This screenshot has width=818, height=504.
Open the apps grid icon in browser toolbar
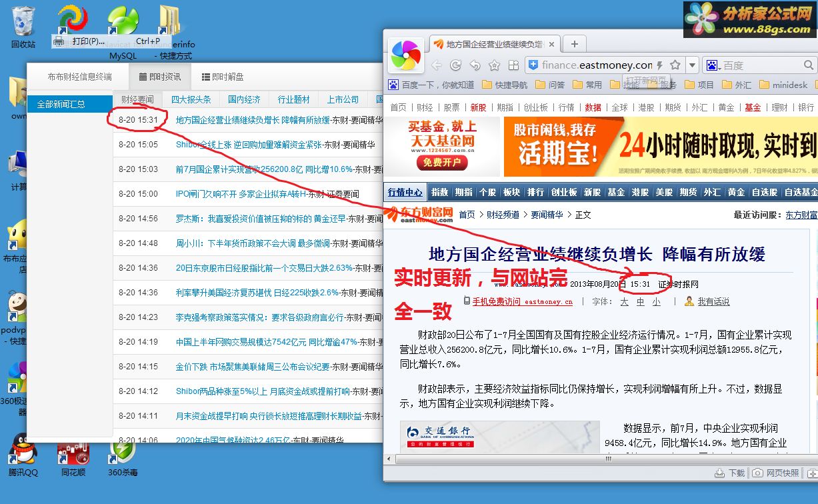(513, 65)
